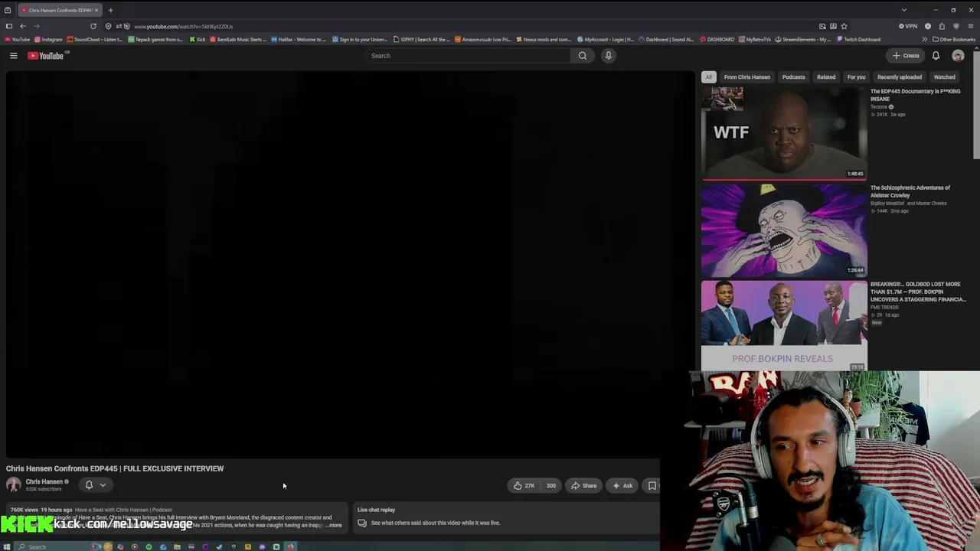
Task: Reload the page in the browser
Action: pyautogui.click(x=93, y=26)
